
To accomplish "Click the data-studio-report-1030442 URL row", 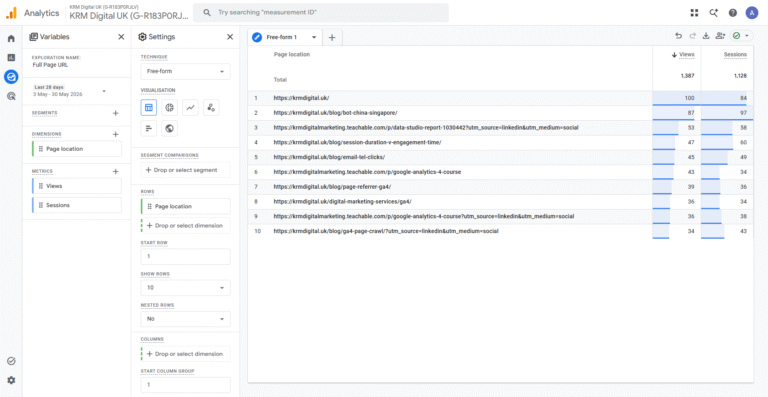I will 501,128.
